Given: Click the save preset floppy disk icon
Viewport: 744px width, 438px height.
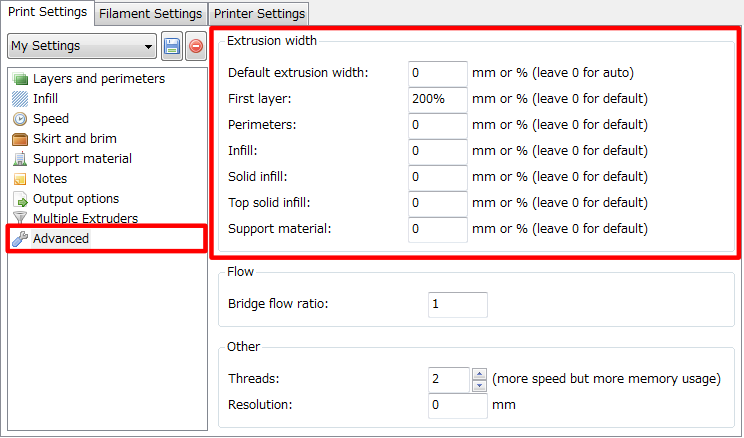Looking at the screenshot, I should [171, 46].
